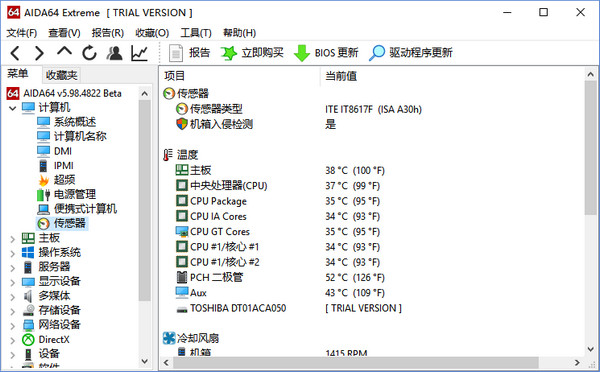Go forward with the right arrow toolbar icon
The width and height of the screenshot is (600, 372).
39,53
